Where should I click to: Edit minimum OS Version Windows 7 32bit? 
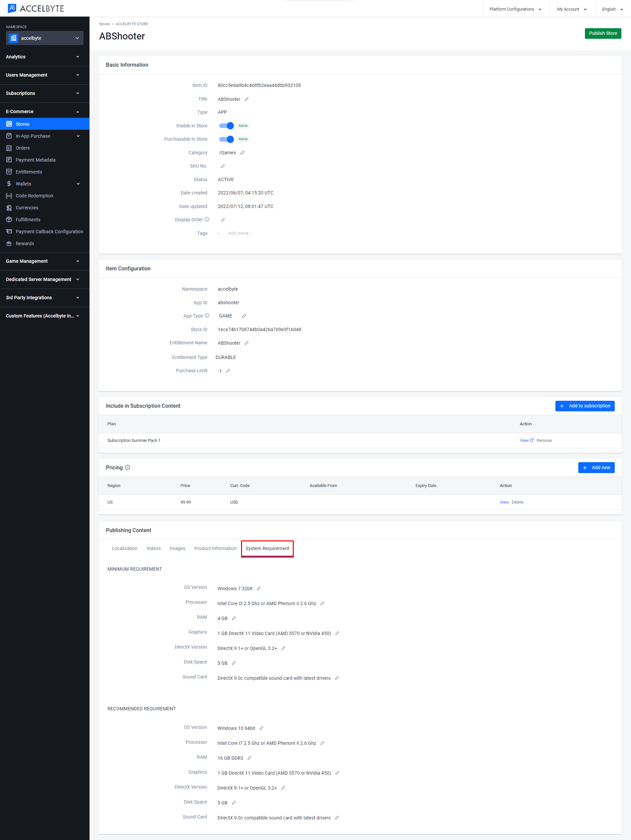[x=259, y=588]
